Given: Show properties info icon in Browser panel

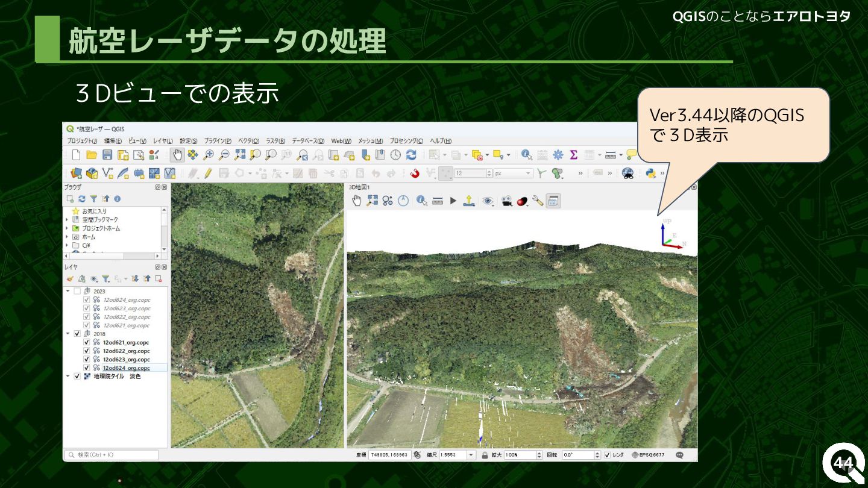Looking at the screenshot, I should click(x=118, y=198).
